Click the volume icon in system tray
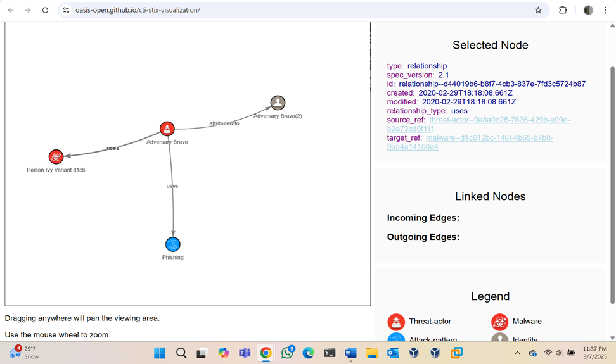 559,353
